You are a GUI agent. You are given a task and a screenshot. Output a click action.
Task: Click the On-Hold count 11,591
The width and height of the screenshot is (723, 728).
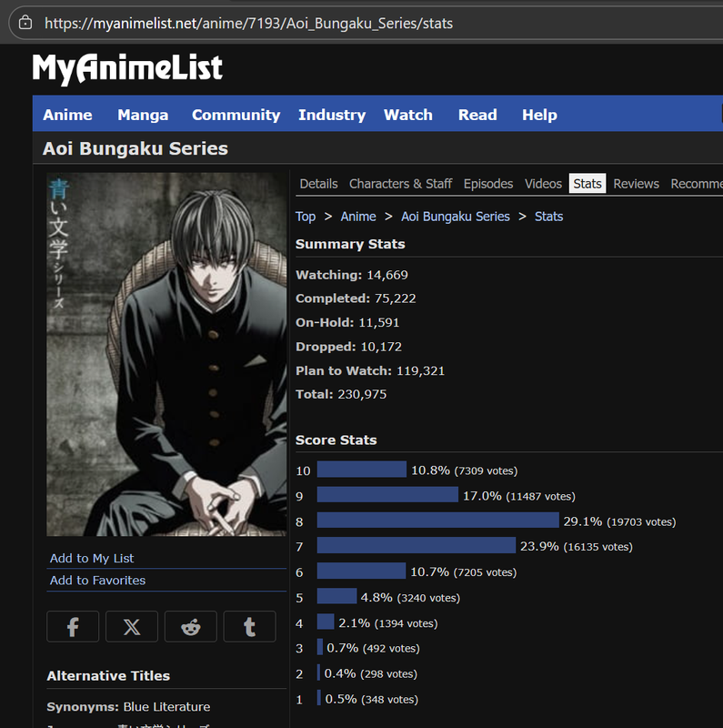click(x=378, y=323)
